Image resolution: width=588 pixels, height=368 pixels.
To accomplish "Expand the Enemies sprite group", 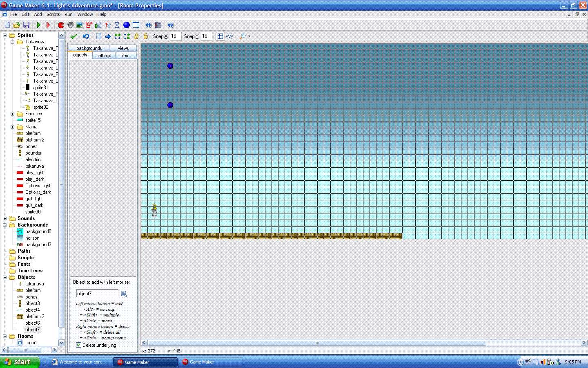I will [13, 114].
